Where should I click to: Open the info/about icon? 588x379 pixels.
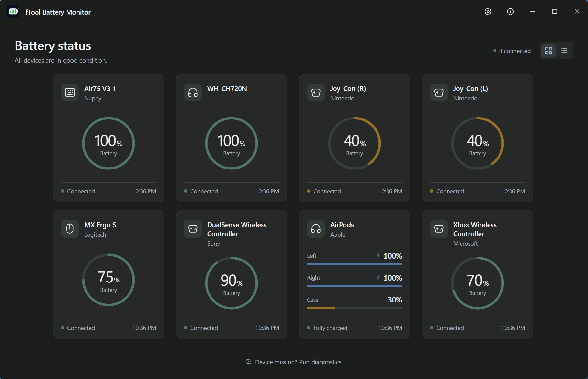(510, 12)
